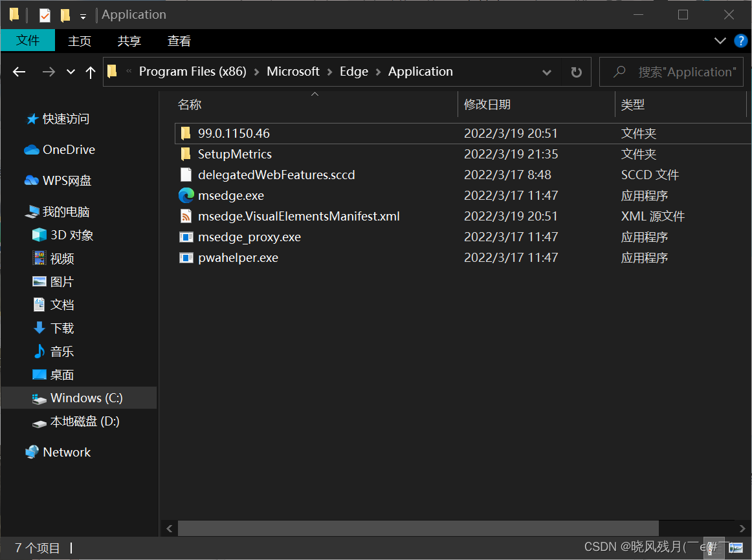The width and height of the screenshot is (752, 560).
Task: Sort by the 类型 column header
Action: 632,104
